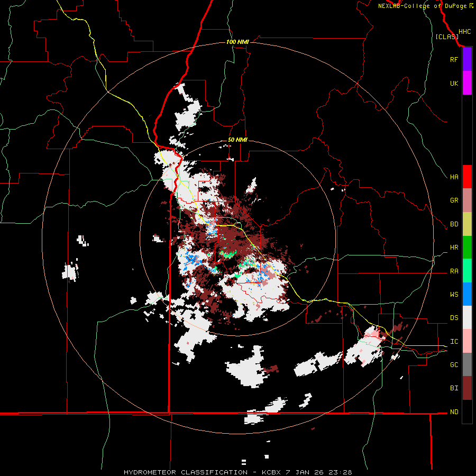Click the BD yellow-olive legend swatch
The height and width of the screenshot is (476, 476).
(x=467, y=224)
